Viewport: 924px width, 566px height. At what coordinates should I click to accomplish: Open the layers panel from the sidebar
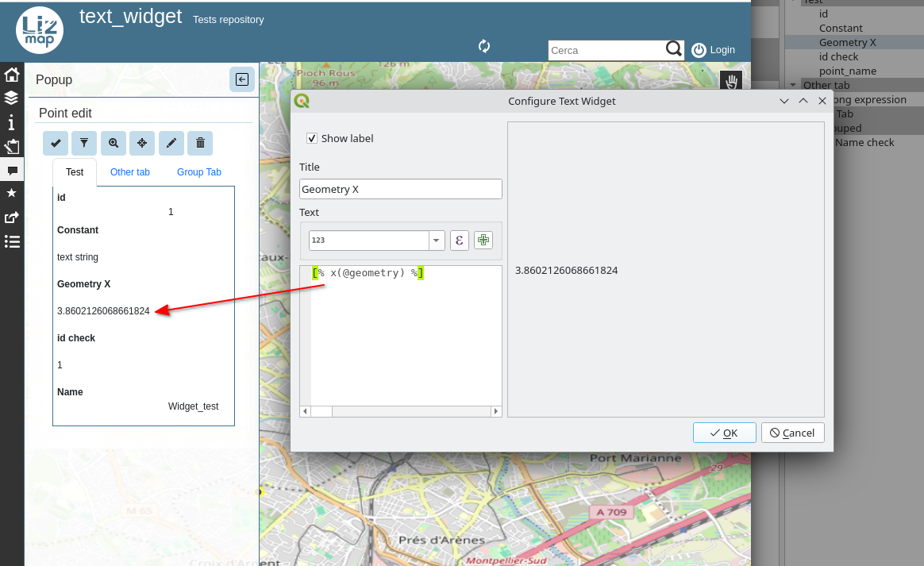[12, 98]
